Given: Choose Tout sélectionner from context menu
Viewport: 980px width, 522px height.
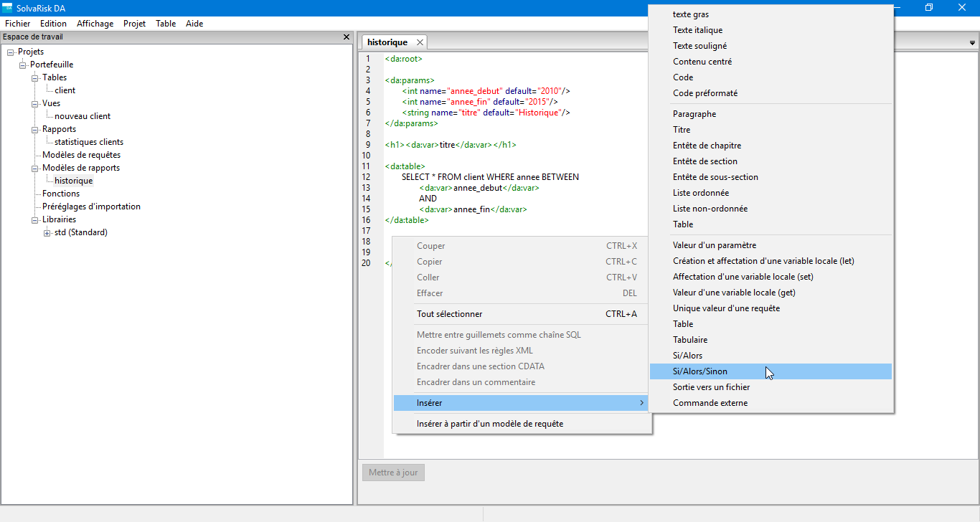Looking at the screenshot, I should pos(449,314).
